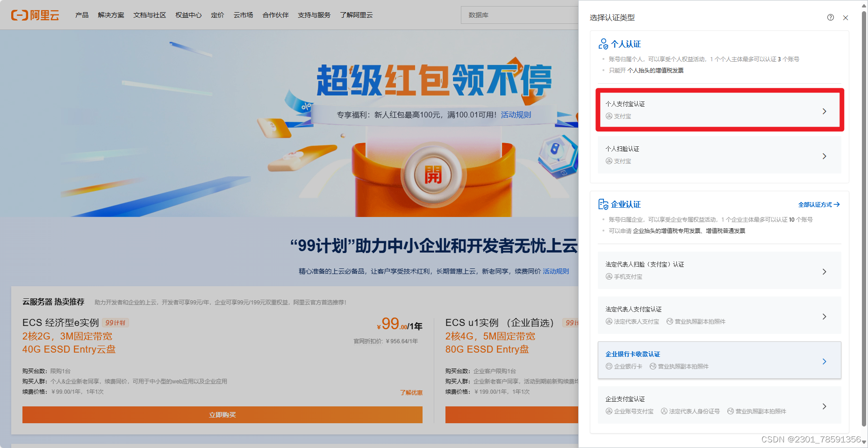868x448 pixels.
Task: Open 活动规则 link under 99计划 heading
Action: tap(556, 271)
